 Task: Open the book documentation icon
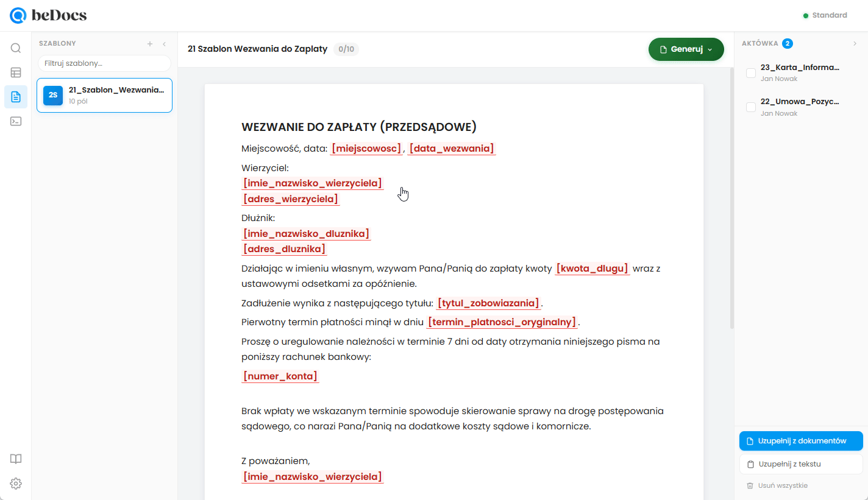click(16, 459)
